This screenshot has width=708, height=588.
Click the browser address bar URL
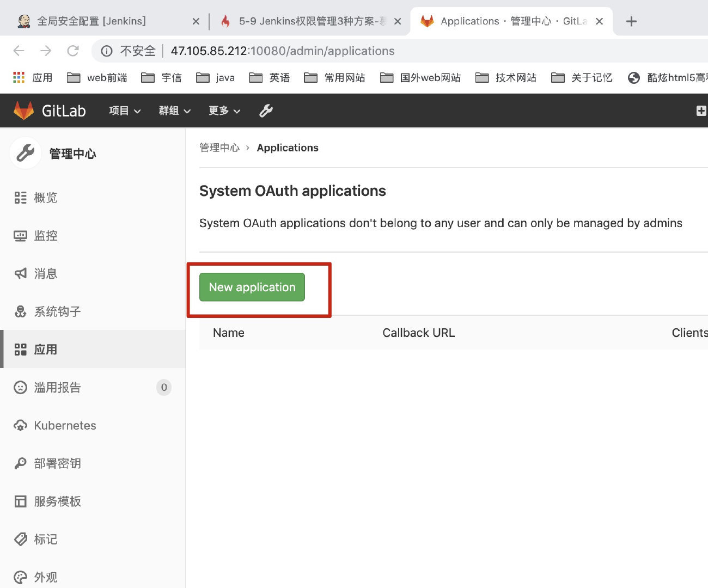(283, 51)
